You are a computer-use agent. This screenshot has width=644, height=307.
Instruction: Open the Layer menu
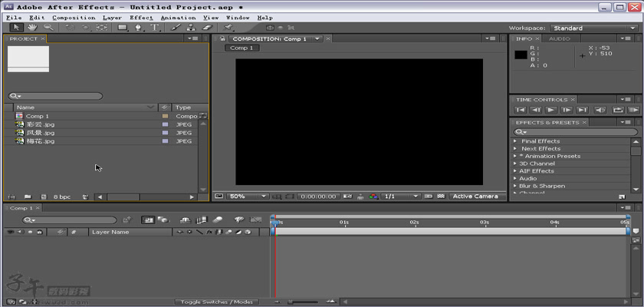tap(112, 18)
